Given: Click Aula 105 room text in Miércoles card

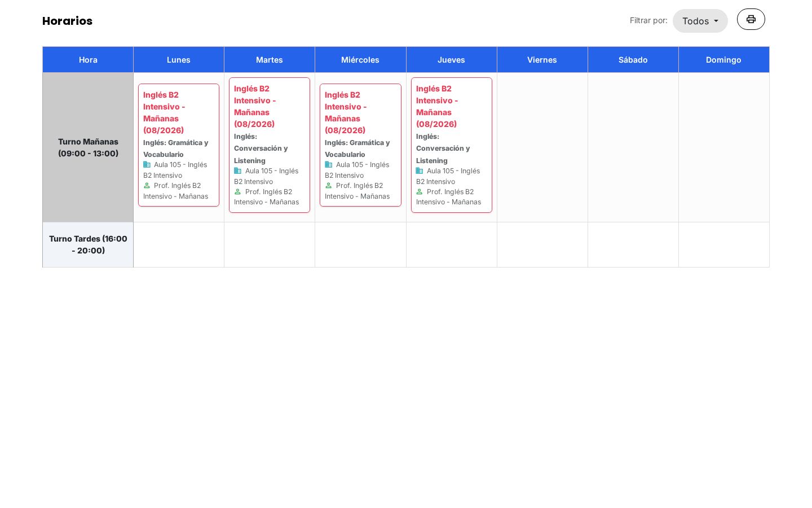Looking at the screenshot, I should point(357,170).
